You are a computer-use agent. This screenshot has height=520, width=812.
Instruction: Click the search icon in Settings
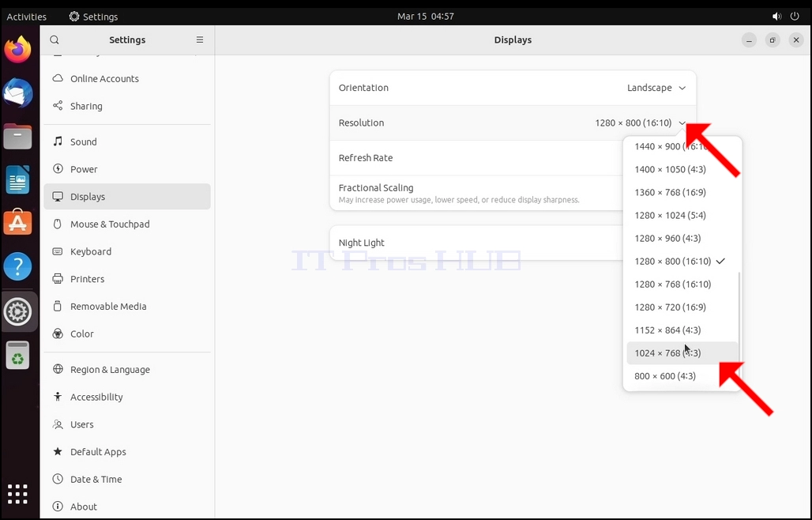coord(55,40)
